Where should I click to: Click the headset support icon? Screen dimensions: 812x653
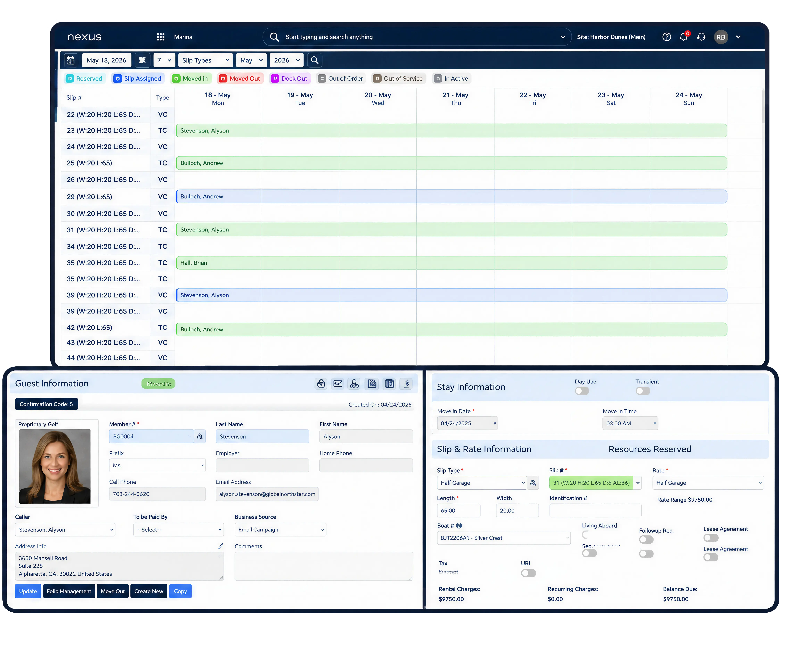pyautogui.click(x=701, y=37)
